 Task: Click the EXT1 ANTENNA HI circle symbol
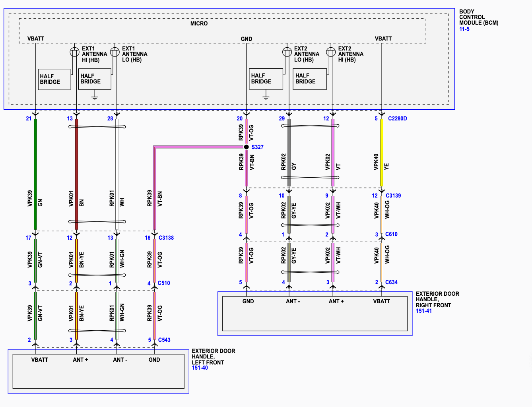click(x=74, y=52)
